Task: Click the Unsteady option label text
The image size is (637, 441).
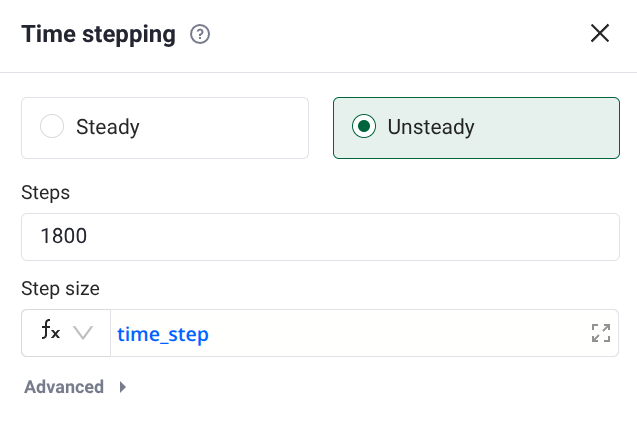Action: pos(430,127)
